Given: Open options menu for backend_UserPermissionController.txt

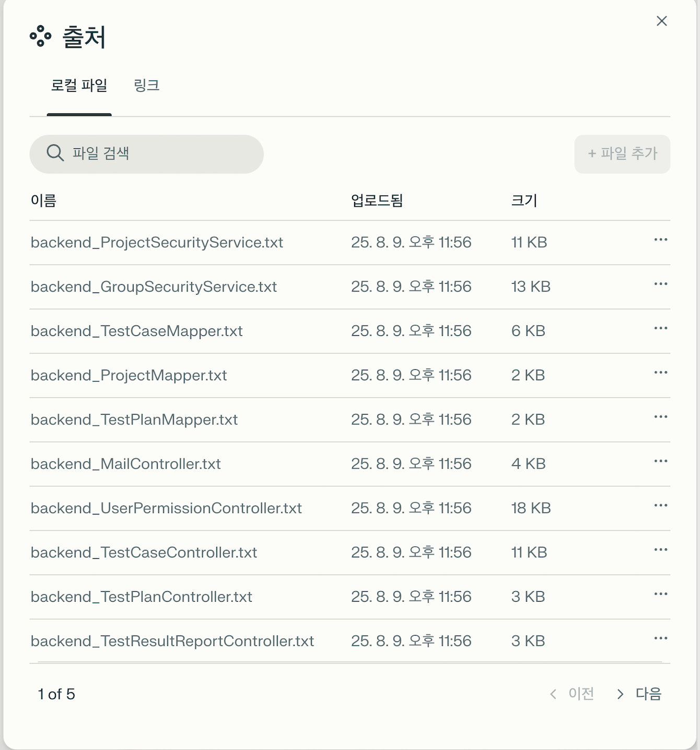Looking at the screenshot, I should [x=661, y=505].
